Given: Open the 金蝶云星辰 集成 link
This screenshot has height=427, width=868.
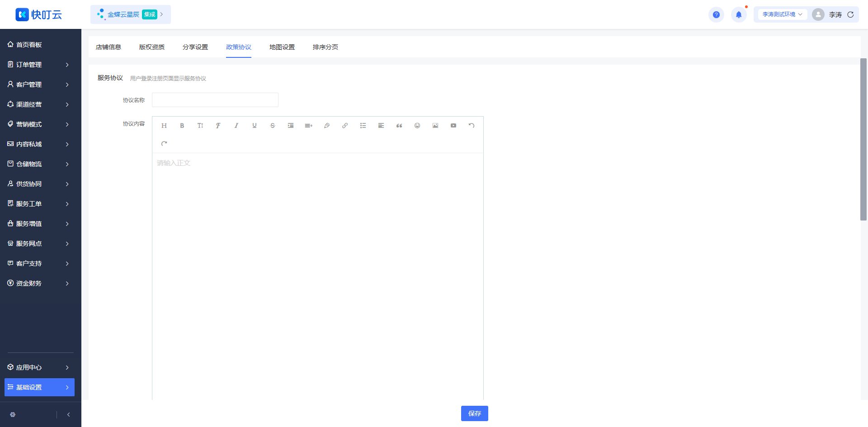Looking at the screenshot, I should (x=131, y=14).
